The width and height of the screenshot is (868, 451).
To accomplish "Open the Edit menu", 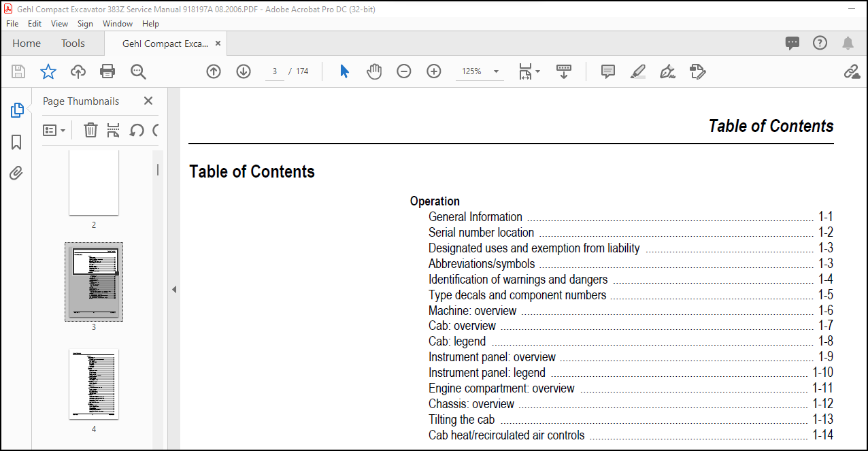I will (35, 23).
